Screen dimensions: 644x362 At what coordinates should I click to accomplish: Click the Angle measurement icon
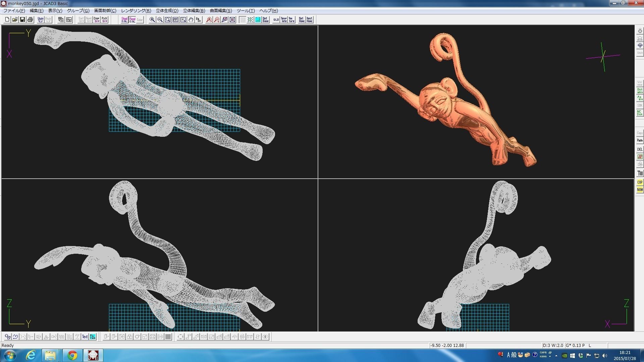point(640,98)
